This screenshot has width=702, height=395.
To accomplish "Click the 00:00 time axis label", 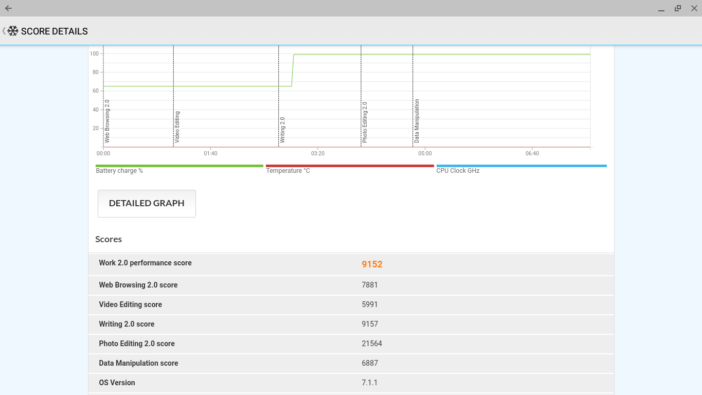I will [x=103, y=153].
